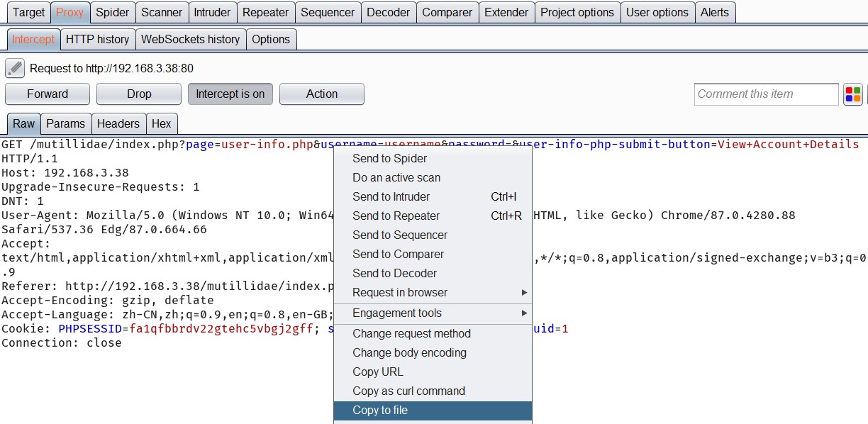The width and height of the screenshot is (868, 424).
Task: Switch to proxy Options sub-tab
Action: pos(271,39)
